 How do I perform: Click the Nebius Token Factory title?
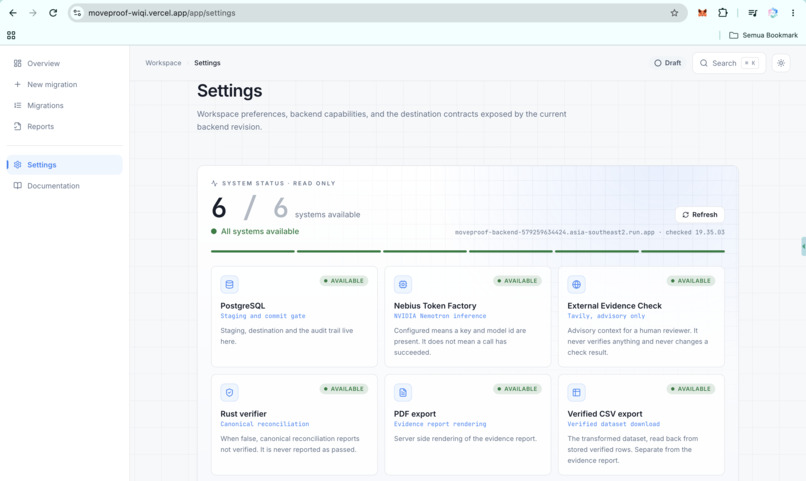pyautogui.click(x=435, y=305)
